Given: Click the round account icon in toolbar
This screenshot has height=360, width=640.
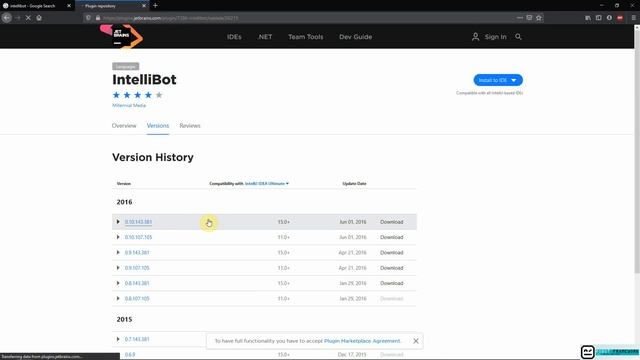Looking at the screenshot, I should click(x=609, y=18).
